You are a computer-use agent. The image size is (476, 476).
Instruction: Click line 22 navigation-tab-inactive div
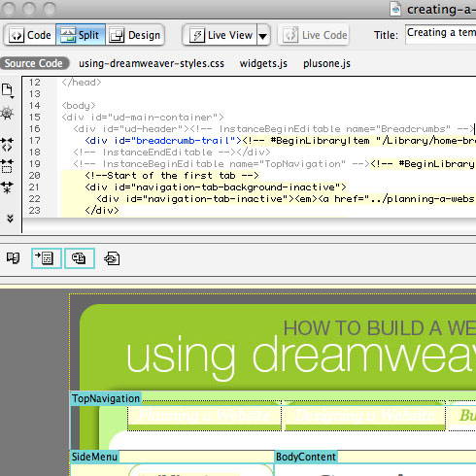tap(286, 199)
